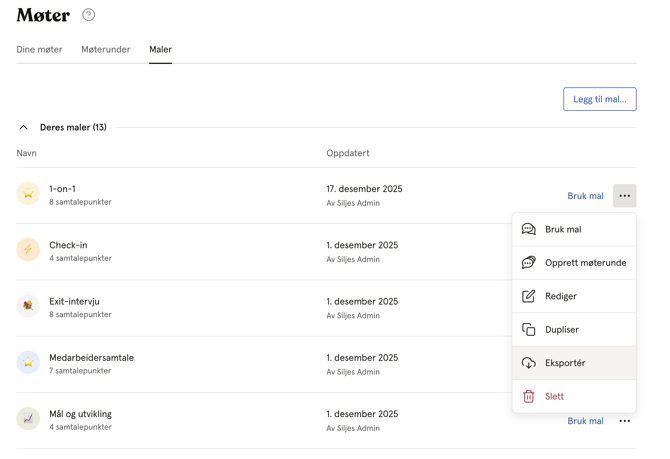Open three-dots menu for Mål og utvikling

click(x=625, y=421)
